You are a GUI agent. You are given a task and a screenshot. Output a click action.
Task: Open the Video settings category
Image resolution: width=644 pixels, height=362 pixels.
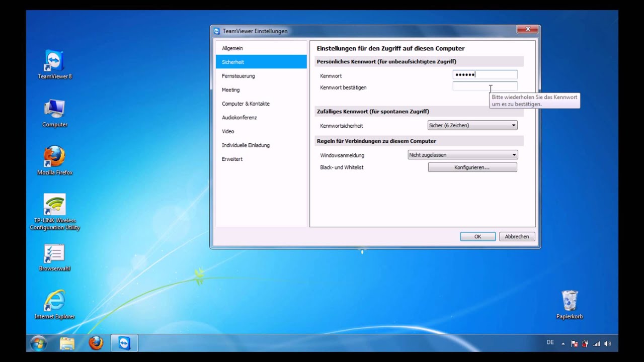point(261,131)
